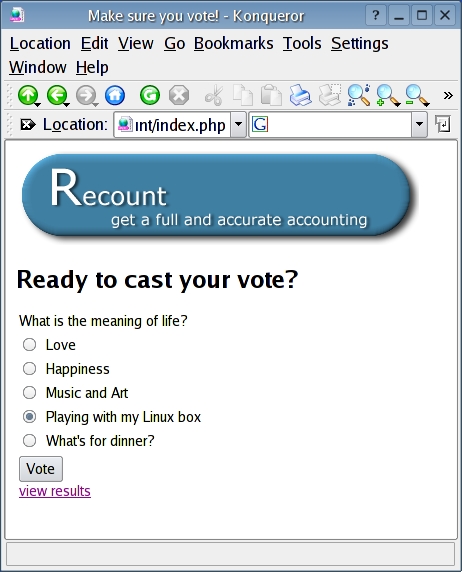Go back with the green Back arrow
Image resolution: width=462 pixels, height=572 pixels.
tap(57, 95)
